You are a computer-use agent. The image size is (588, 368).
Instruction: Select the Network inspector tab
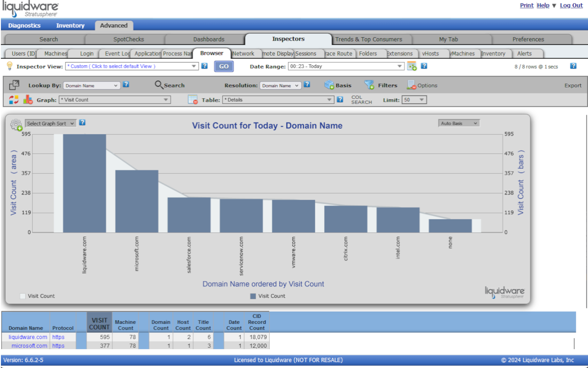[x=243, y=54]
